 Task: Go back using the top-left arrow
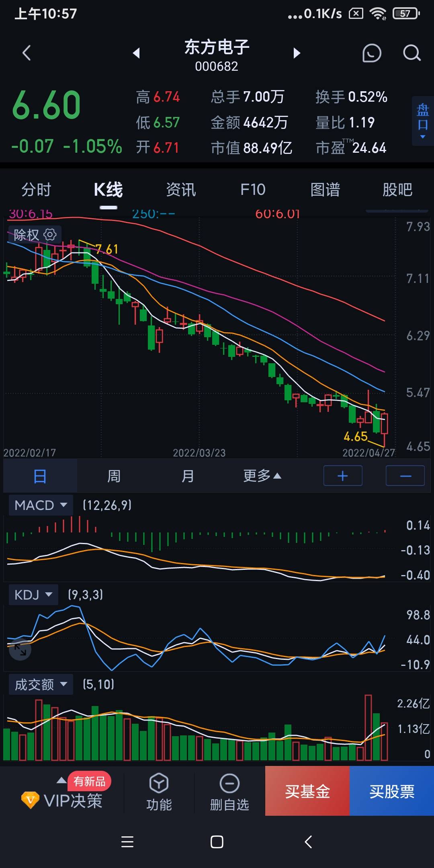pos(27,53)
